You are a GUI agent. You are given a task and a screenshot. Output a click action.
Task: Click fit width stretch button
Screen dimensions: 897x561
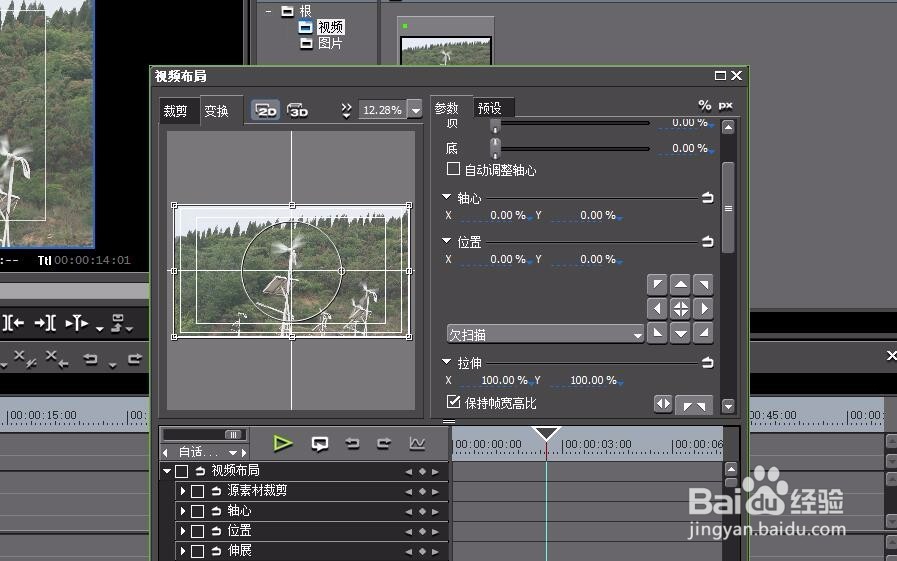coord(663,404)
